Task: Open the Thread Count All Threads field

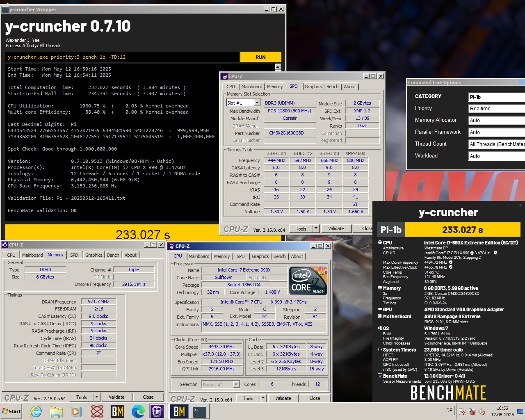Action: tap(497, 144)
